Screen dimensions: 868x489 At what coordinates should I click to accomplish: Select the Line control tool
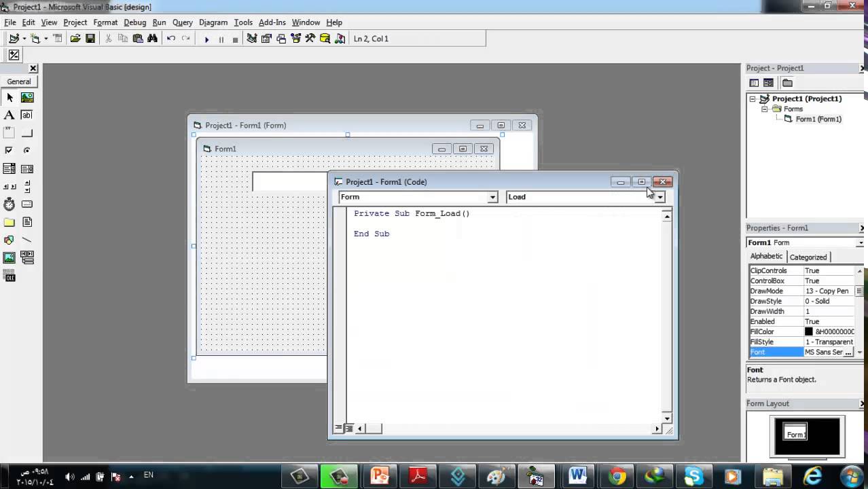[x=27, y=240]
